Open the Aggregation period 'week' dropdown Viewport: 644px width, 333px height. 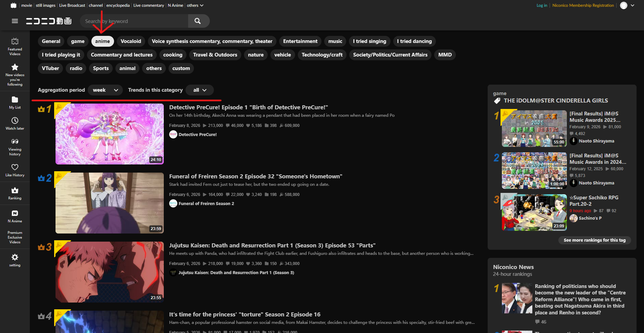pos(105,90)
